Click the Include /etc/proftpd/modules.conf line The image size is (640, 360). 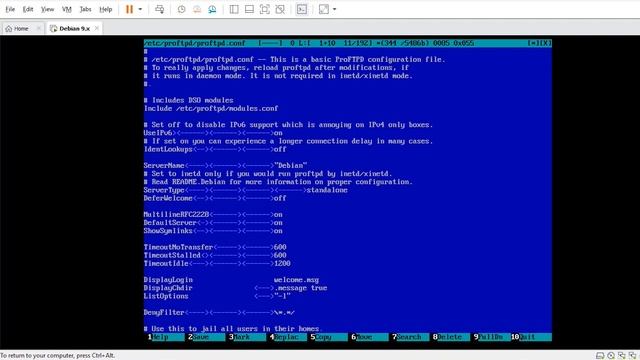click(211, 109)
